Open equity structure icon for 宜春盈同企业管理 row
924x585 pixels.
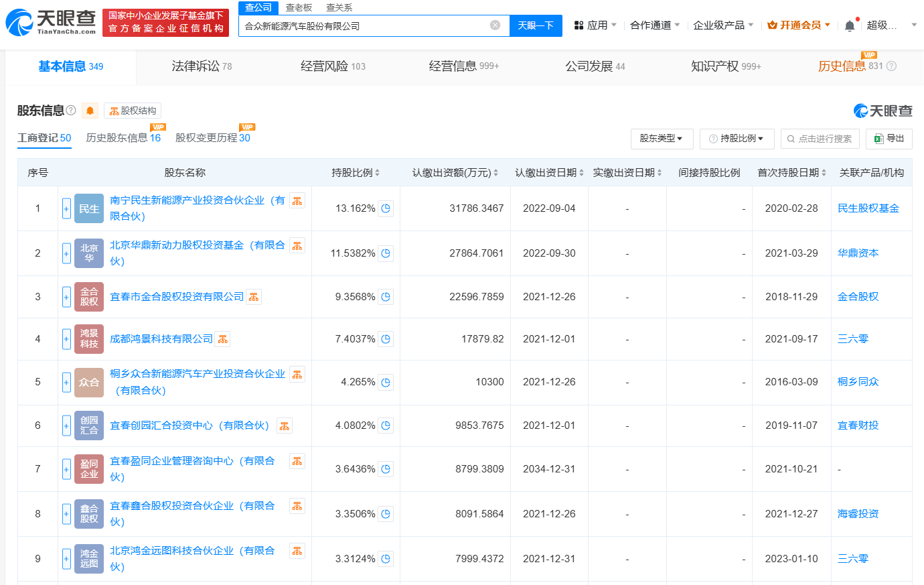click(297, 461)
